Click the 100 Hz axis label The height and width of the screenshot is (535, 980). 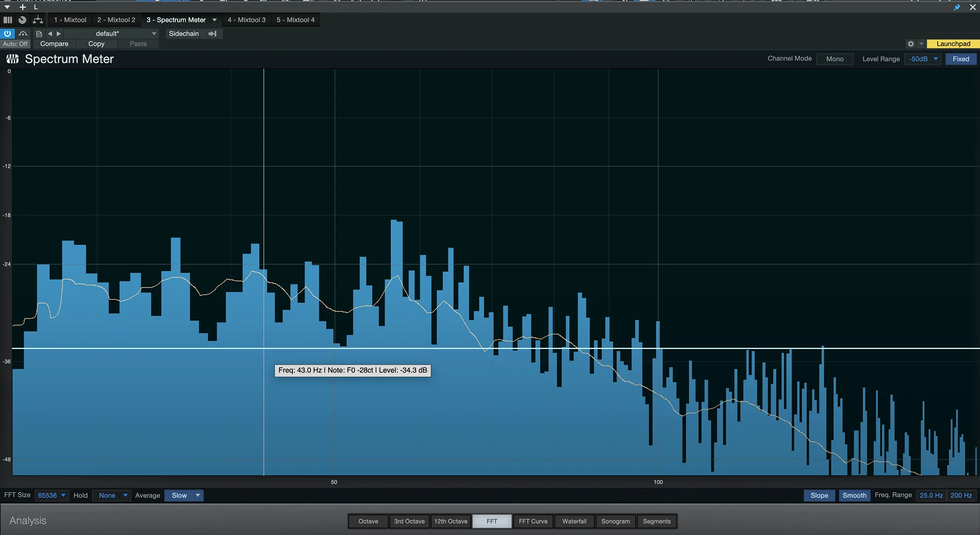coord(658,482)
